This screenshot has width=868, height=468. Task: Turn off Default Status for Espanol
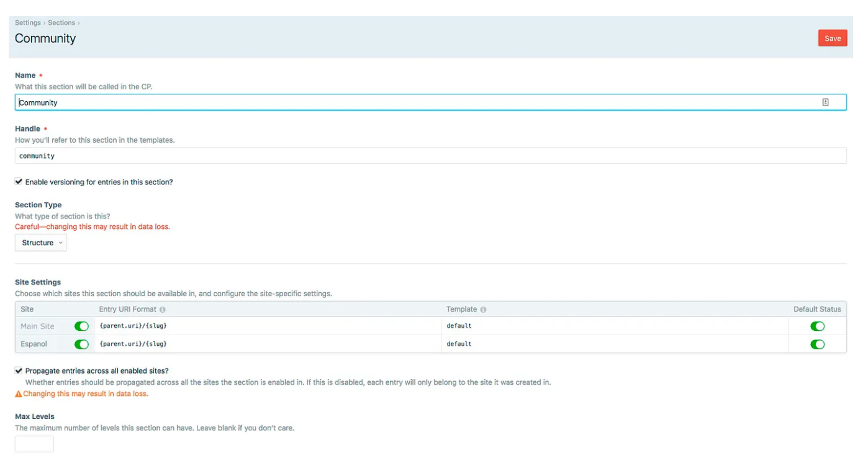click(x=817, y=344)
